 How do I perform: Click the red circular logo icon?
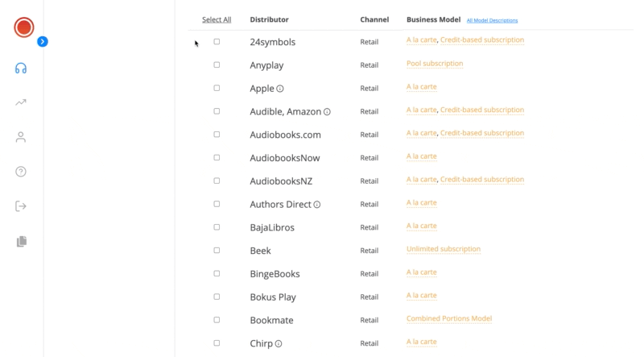[x=24, y=27]
